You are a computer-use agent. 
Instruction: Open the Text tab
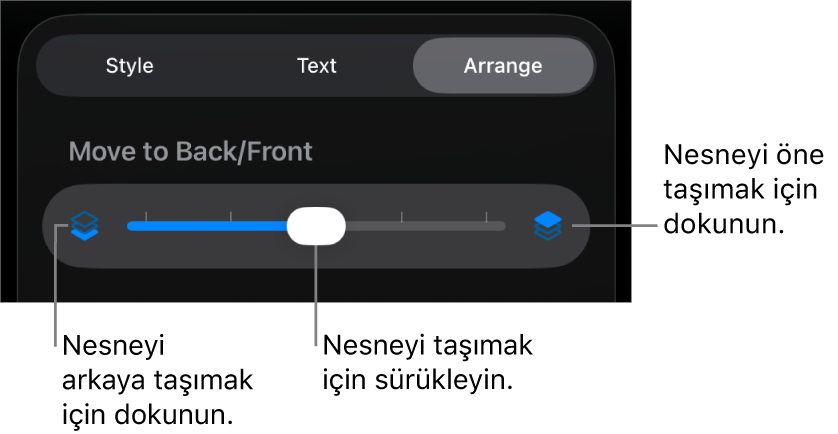point(317,66)
